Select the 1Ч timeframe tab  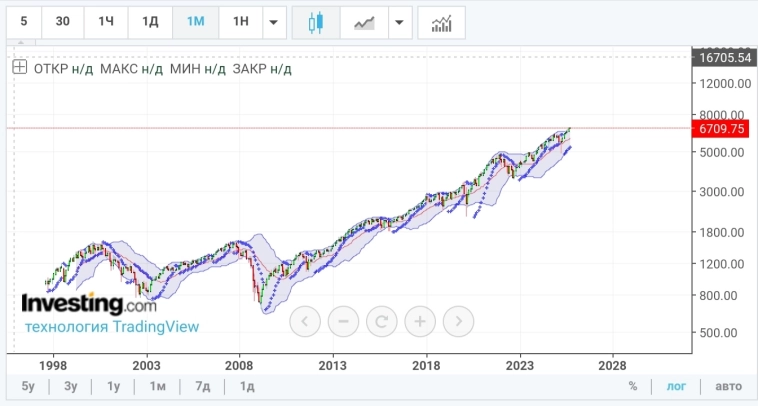click(x=106, y=22)
